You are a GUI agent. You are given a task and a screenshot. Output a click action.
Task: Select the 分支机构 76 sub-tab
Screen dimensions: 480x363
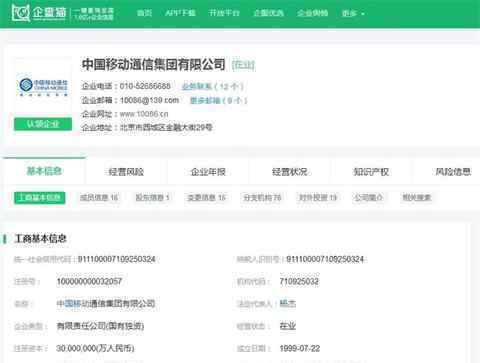(x=262, y=198)
